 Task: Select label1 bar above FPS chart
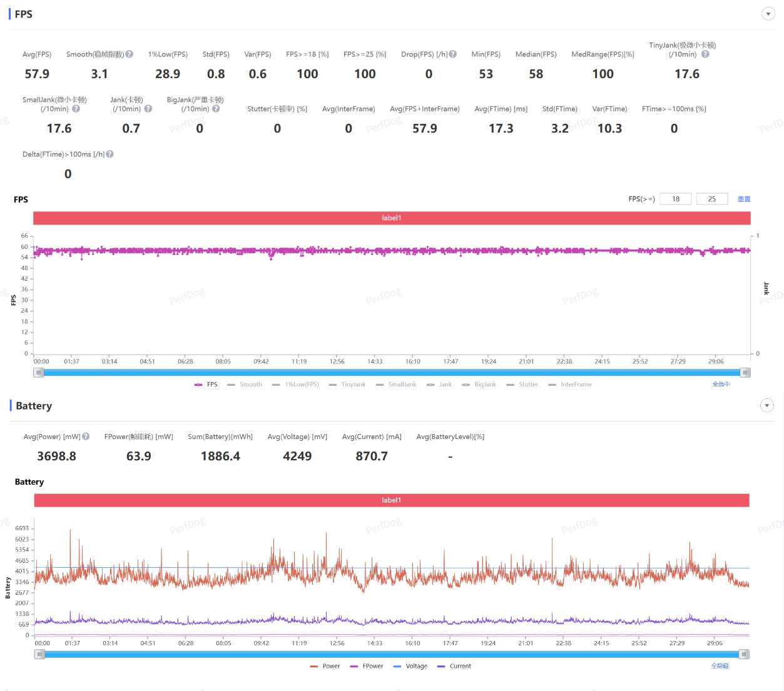[x=392, y=218]
